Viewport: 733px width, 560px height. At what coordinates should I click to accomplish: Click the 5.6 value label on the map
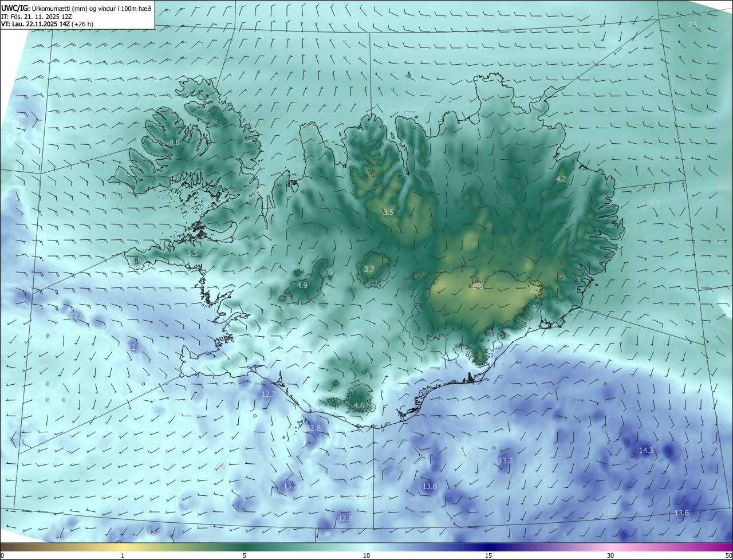[136, 261]
